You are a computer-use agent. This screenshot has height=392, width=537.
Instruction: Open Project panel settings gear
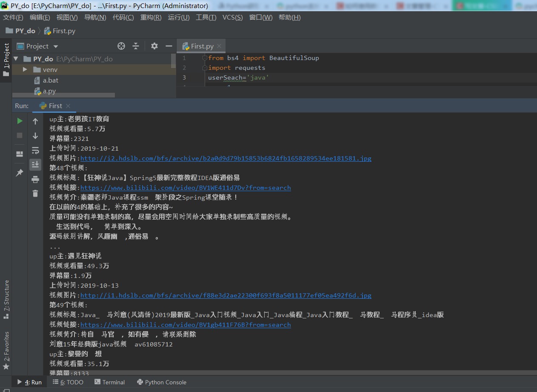154,46
